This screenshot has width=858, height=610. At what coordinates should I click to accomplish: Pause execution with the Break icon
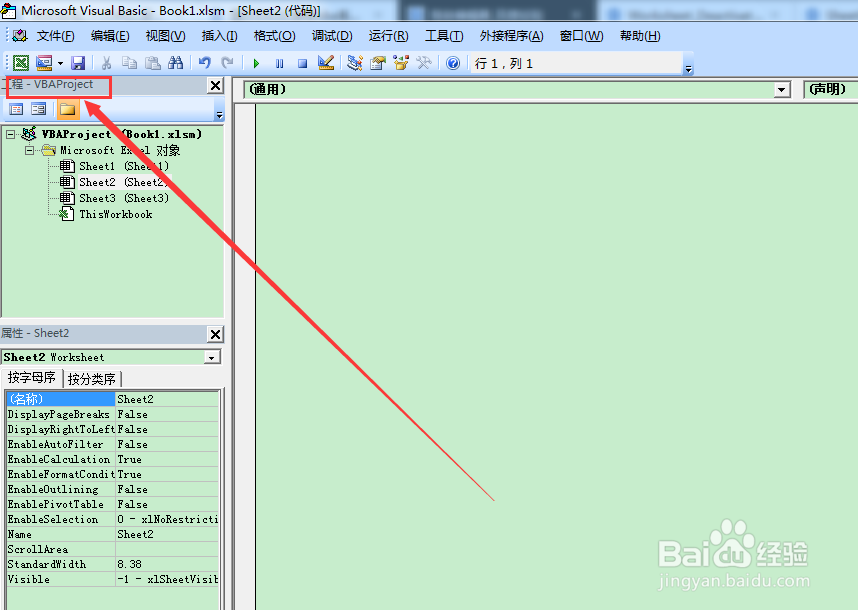click(280, 63)
